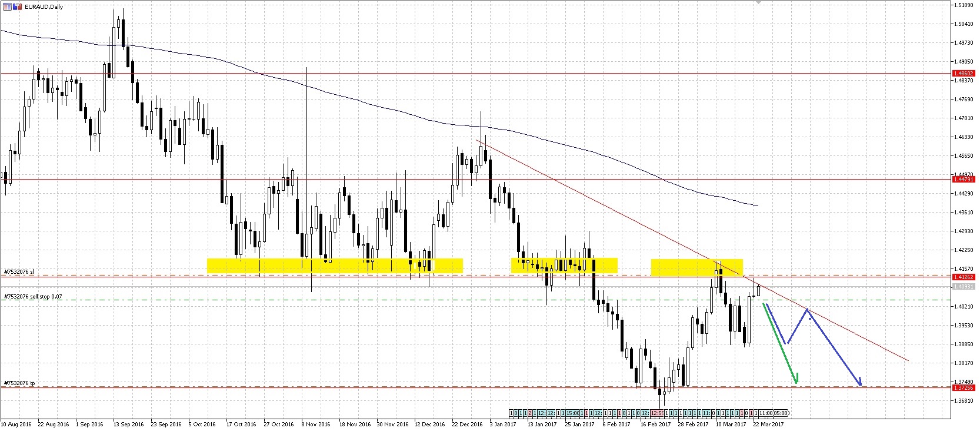The image size is (980, 431).
Task: Click the 12 Dec 2016 date label
Action: click(x=431, y=423)
